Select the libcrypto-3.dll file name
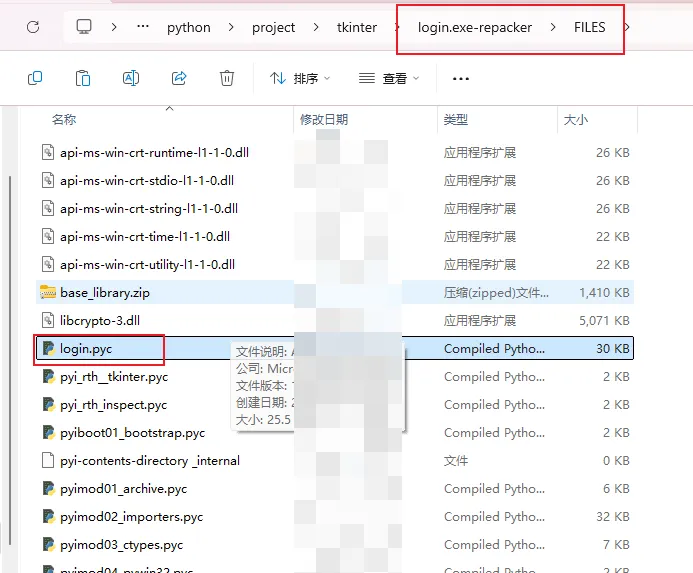 pyautogui.click(x=100, y=321)
